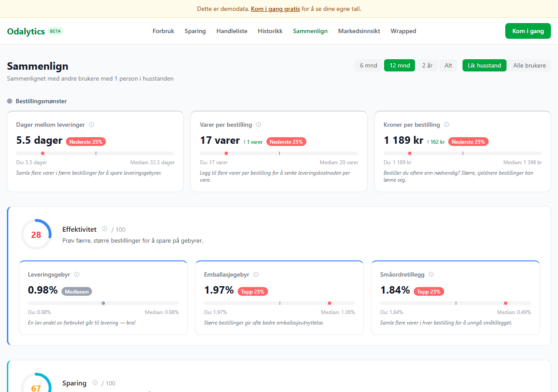This screenshot has height=392, width=558.
Task: Follow the Kom i gang gratis link
Action: point(275,9)
